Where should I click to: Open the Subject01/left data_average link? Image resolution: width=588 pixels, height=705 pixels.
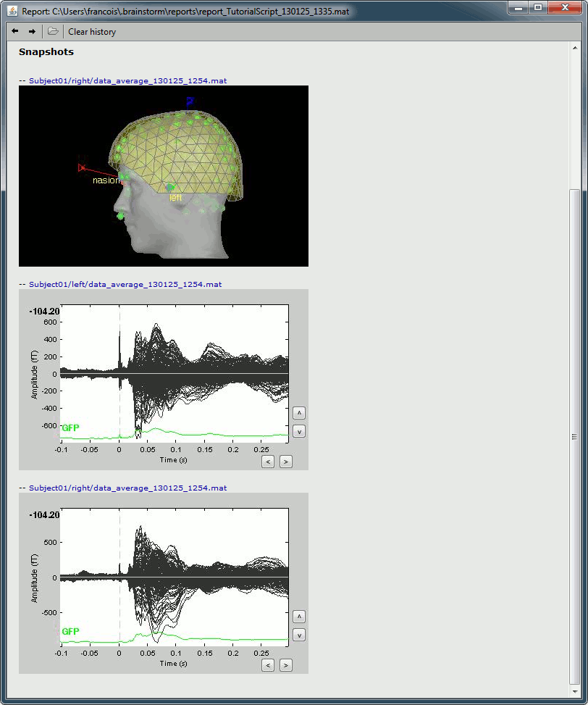click(x=125, y=284)
